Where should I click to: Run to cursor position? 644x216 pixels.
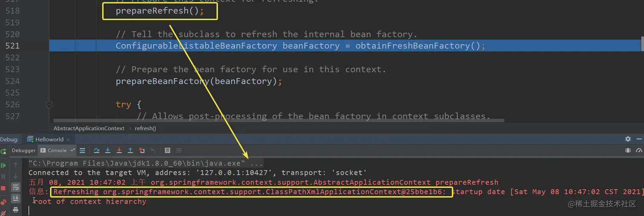point(153,150)
